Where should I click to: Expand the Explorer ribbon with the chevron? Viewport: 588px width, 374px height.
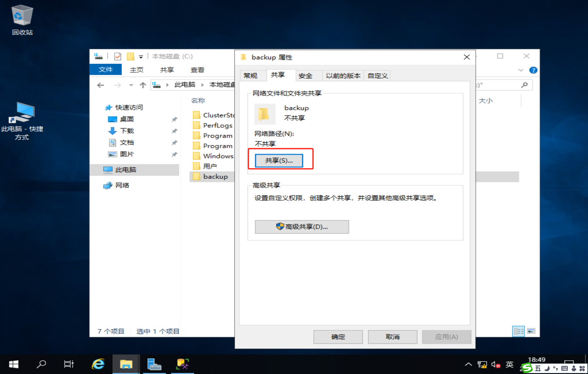[521, 70]
